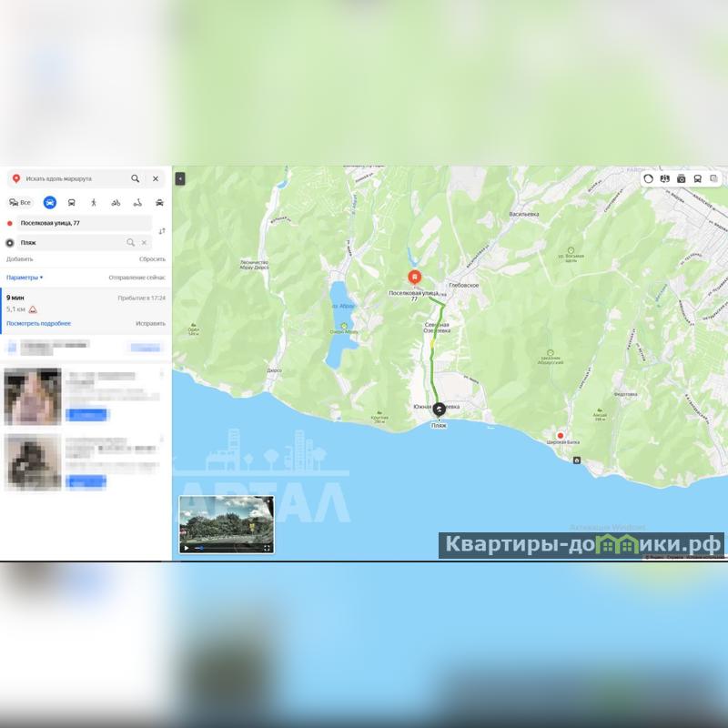The height and width of the screenshot is (728, 728).
Task: Select the Все route modes tab
Action: (20, 202)
